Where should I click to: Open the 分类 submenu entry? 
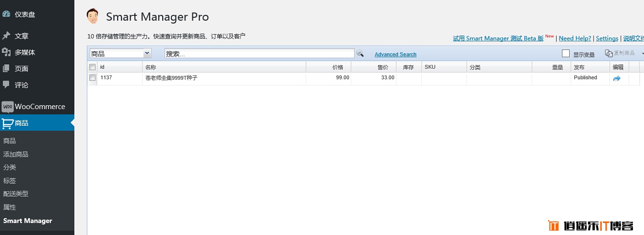click(10, 167)
